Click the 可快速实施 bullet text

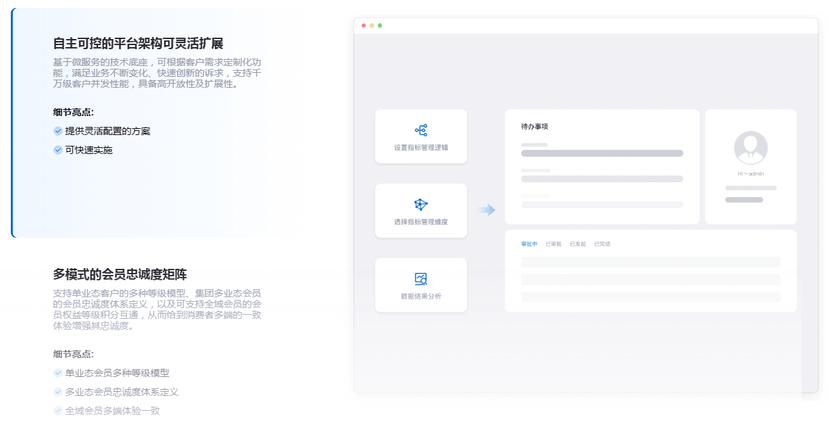89,150
